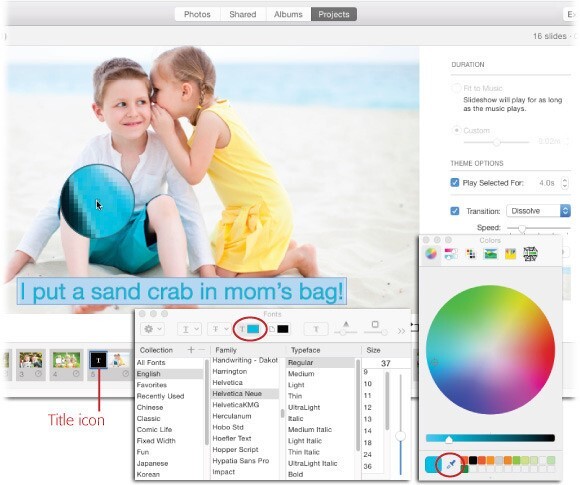580x485 pixels.
Task: Switch to the Projects tab
Action: (334, 14)
